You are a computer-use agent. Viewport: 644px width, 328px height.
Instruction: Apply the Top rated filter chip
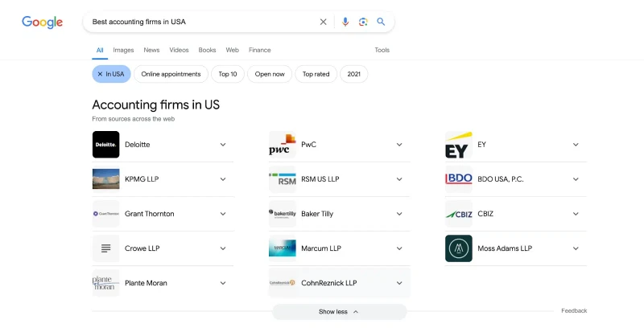pyautogui.click(x=316, y=74)
